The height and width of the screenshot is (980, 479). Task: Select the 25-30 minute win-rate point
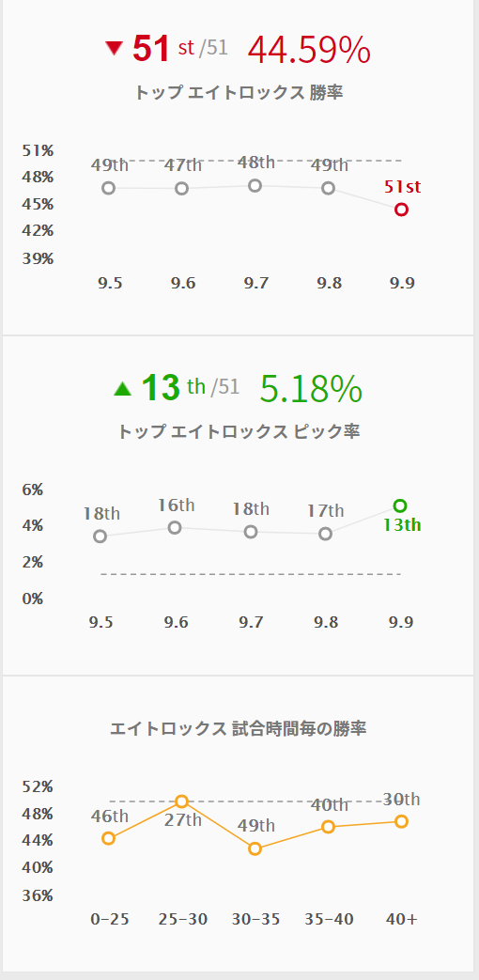coord(181,801)
